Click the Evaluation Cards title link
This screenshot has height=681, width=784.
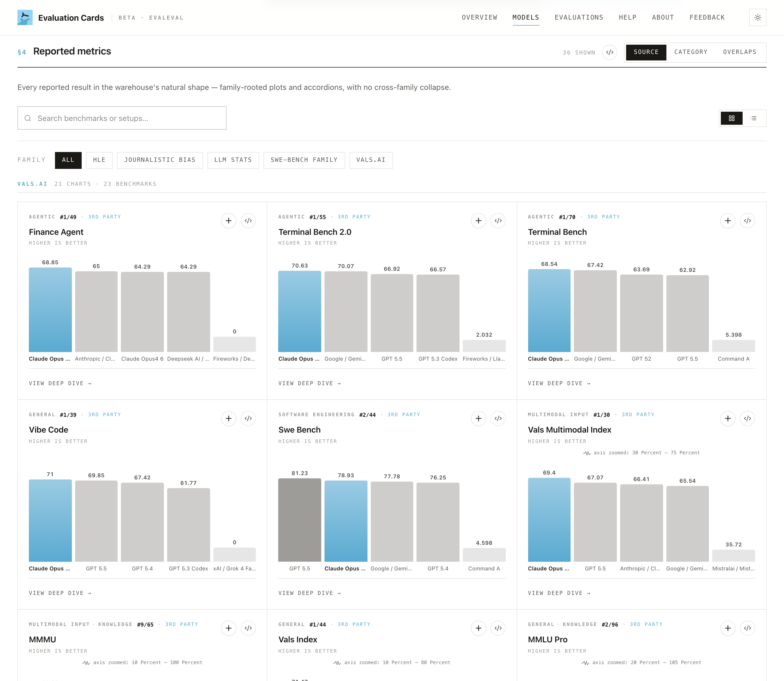(71, 18)
